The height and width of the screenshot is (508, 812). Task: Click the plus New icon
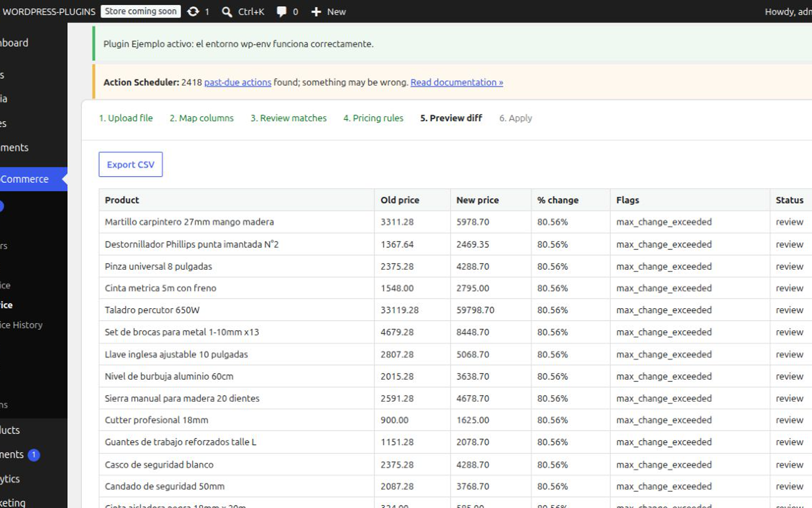[x=316, y=12]
